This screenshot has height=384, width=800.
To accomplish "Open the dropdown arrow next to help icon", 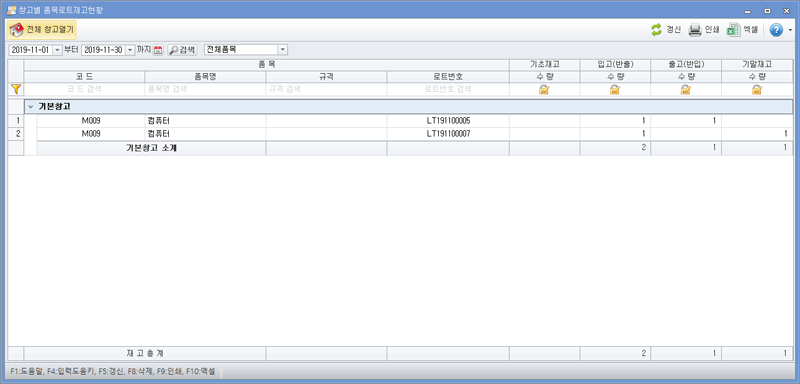I will (x=790, y=31).
